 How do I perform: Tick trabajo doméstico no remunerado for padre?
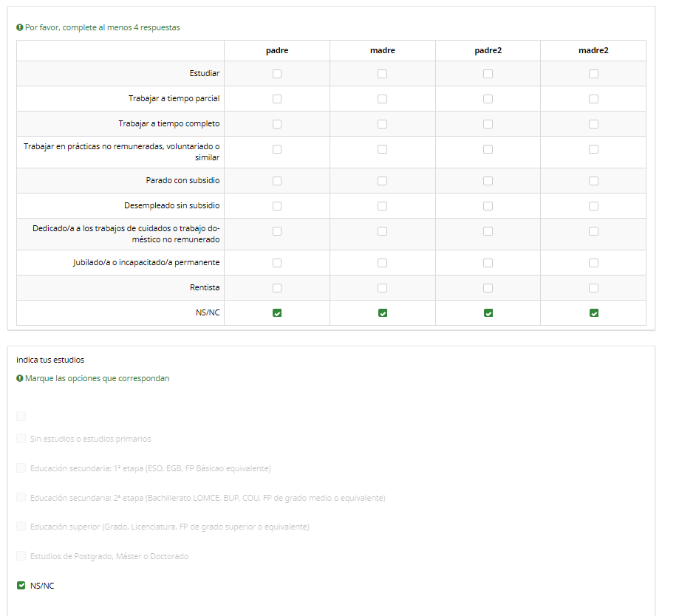click(x=277, y=231)
